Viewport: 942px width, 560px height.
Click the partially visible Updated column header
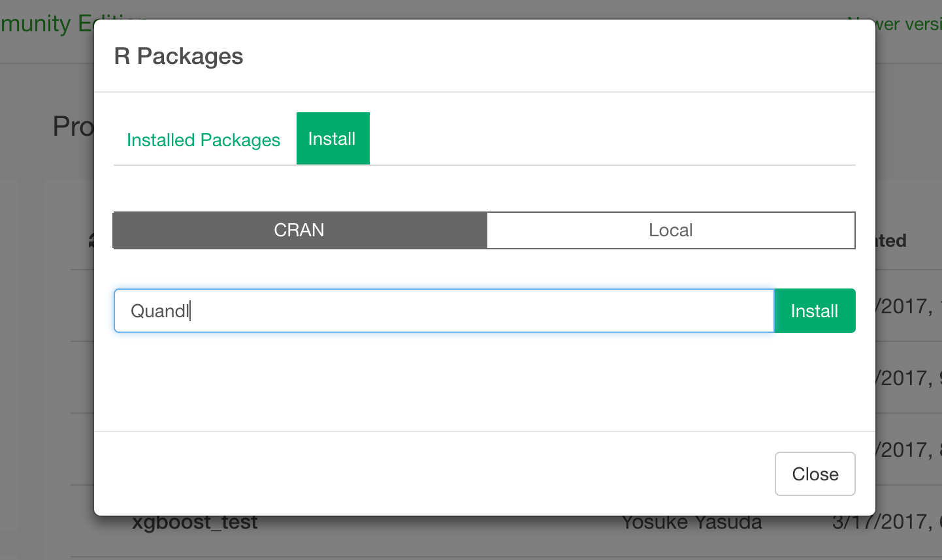pos(892,241)
